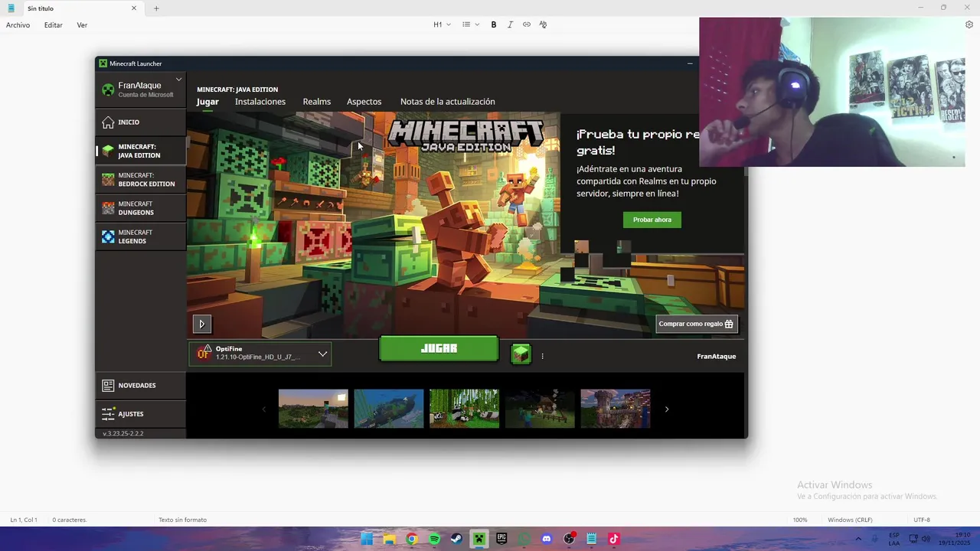
Task: Open the underwater screenshot thumbnail
Action: click(x=389, y=409)
